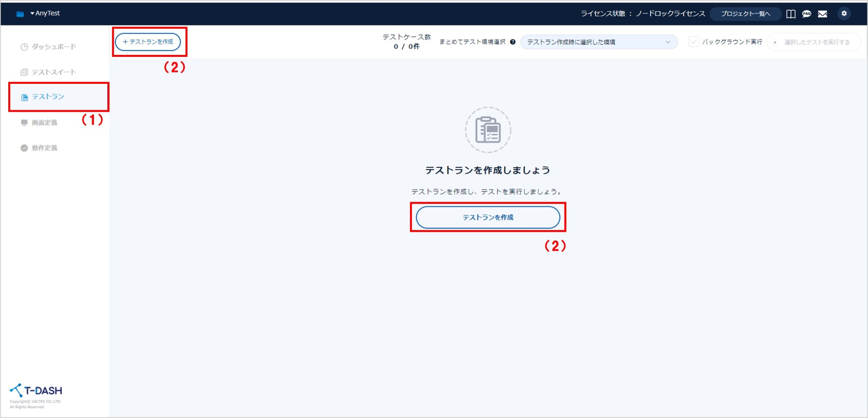Viewport: 868px width, 418px height.
Task: Expand the AnyTest project dropdown
Action: [x=45, y=13]
